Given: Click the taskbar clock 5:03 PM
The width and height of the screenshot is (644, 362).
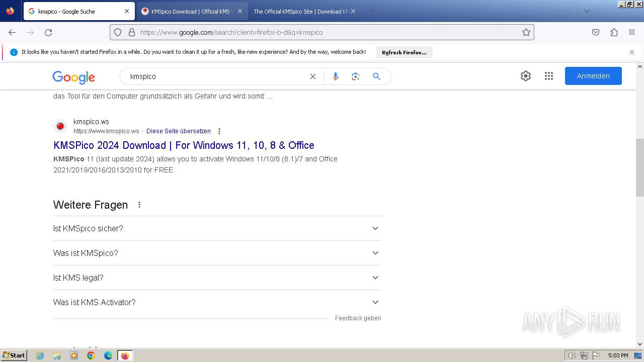Looking at the screenshot, I should click(618, 355).
